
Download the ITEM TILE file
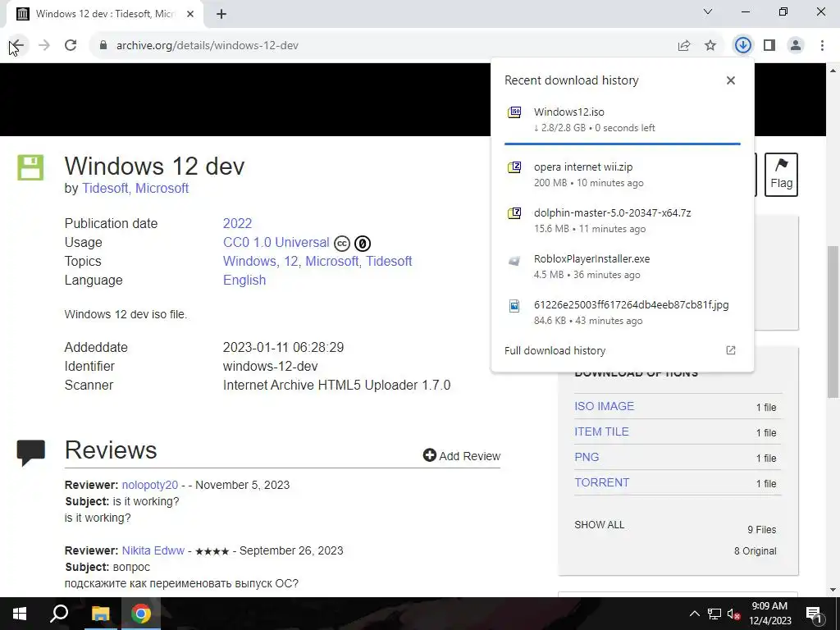[601, 431]
